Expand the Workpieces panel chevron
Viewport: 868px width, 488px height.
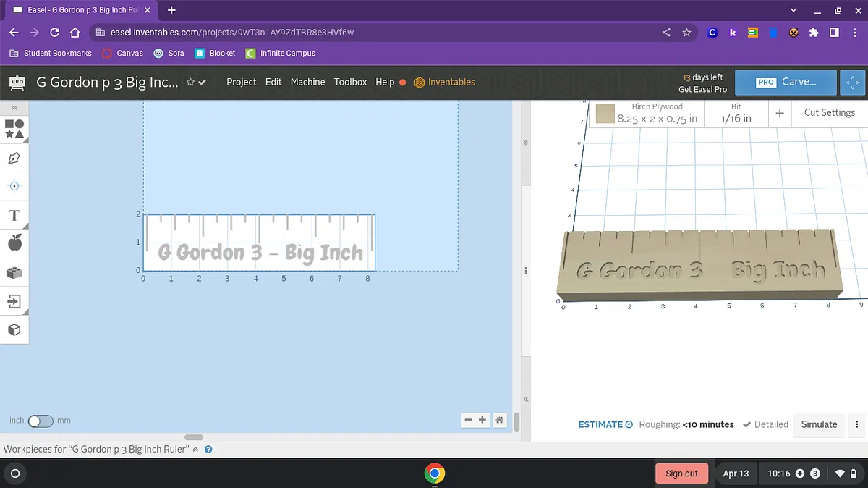(x=195, y=449)
